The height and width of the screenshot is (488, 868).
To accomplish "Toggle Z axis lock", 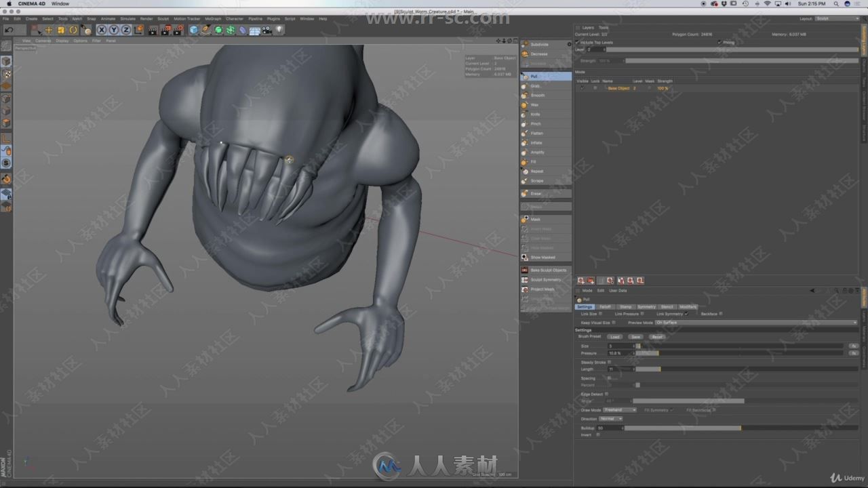I will pos(126,30).
